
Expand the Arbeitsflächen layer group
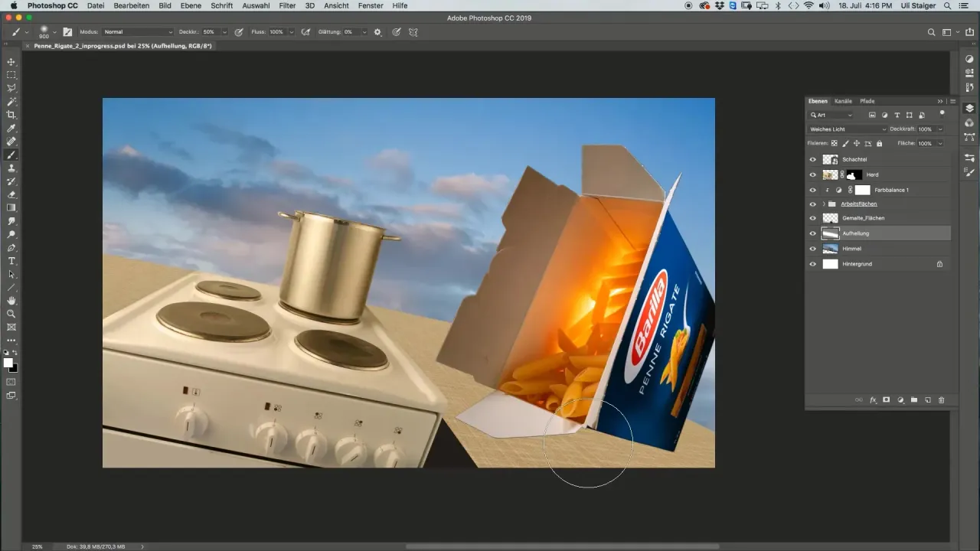pos(824,204)
